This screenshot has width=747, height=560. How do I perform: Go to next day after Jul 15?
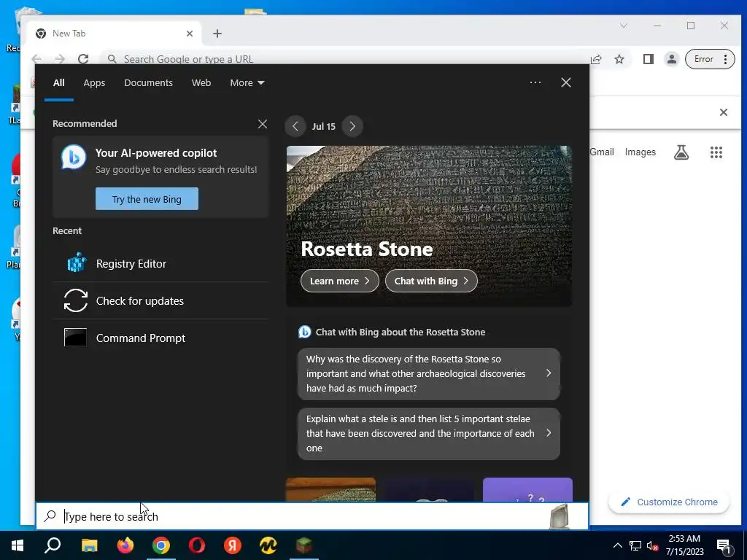(x=352, y=127)
